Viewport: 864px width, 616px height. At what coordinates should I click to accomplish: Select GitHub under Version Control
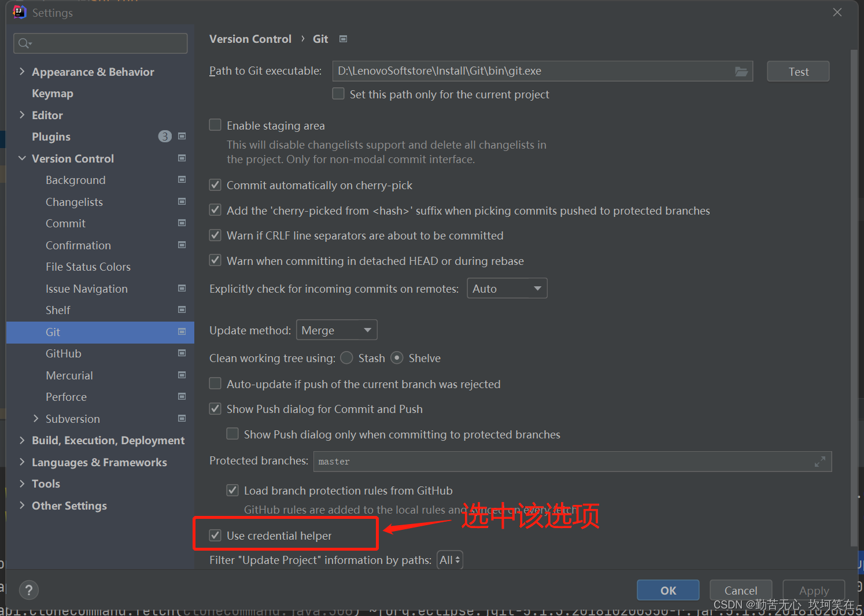pyautogui.click(x=64, y=353)
